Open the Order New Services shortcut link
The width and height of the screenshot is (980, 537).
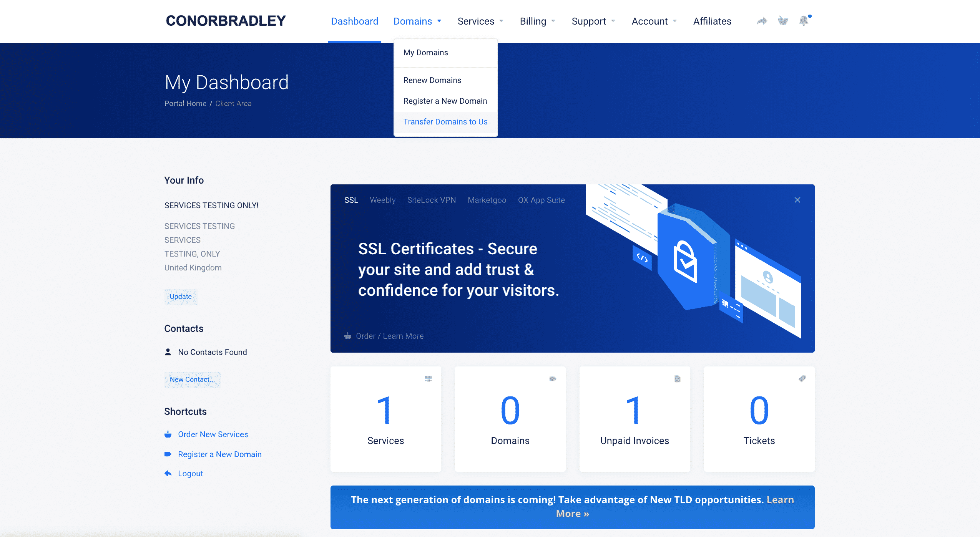pyautogui.click(x=213, y=434)
